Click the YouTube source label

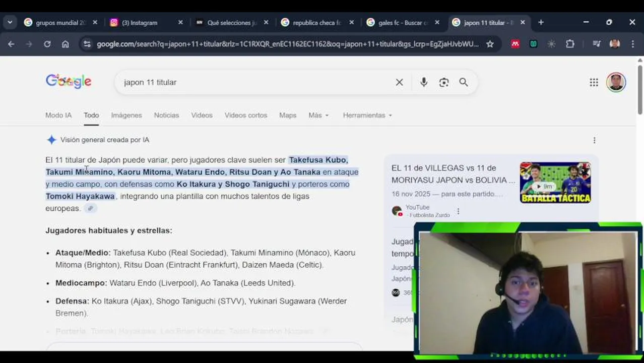[x=417, y=207]
